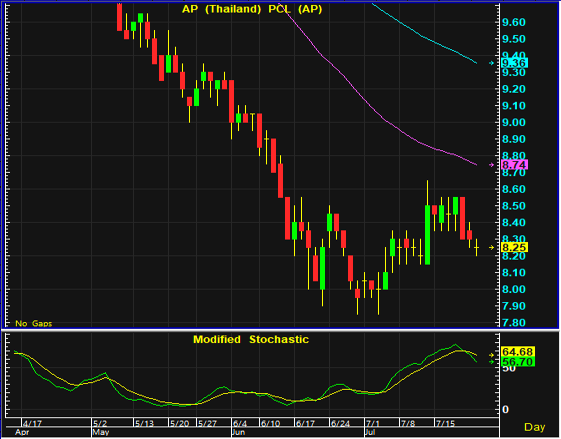Click the yellow stochastic value 64.68

pyautogui.click(x=518, y=351)
